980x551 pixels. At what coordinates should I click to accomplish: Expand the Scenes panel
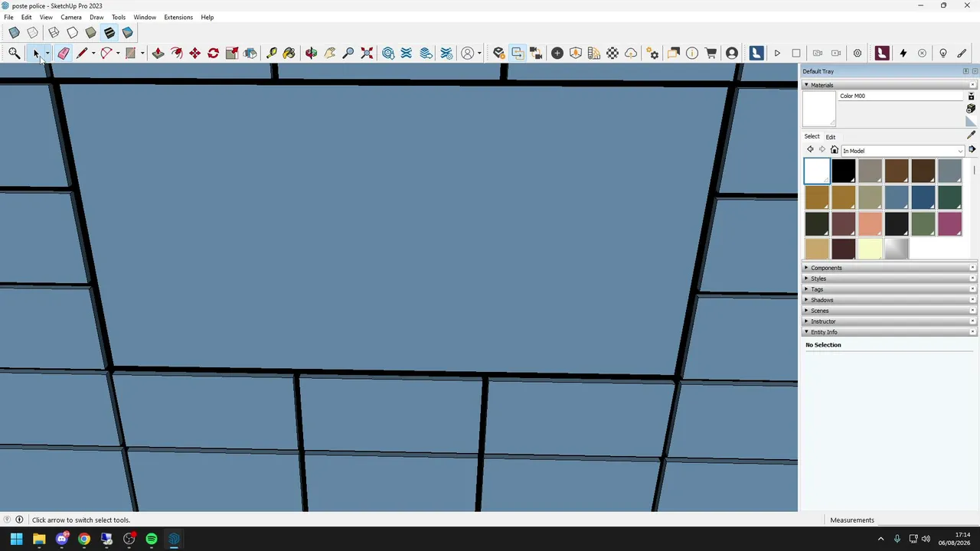pyautogui.click(x=889, y=311)
